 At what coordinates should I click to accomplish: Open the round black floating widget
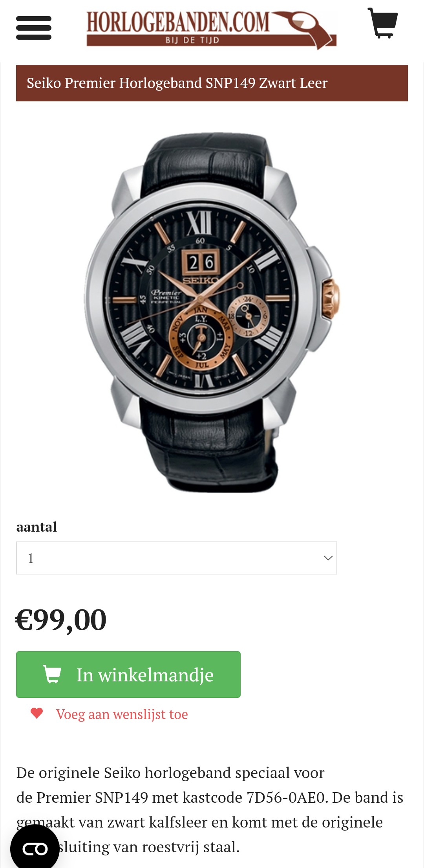point(35,848)
